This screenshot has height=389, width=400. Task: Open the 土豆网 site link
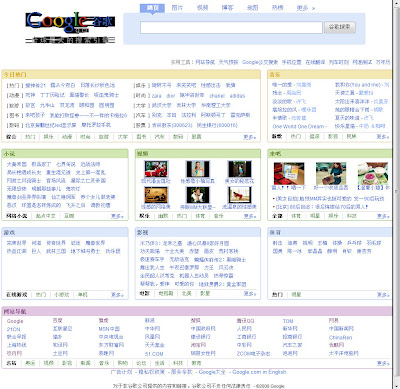[x=60, y=353]
